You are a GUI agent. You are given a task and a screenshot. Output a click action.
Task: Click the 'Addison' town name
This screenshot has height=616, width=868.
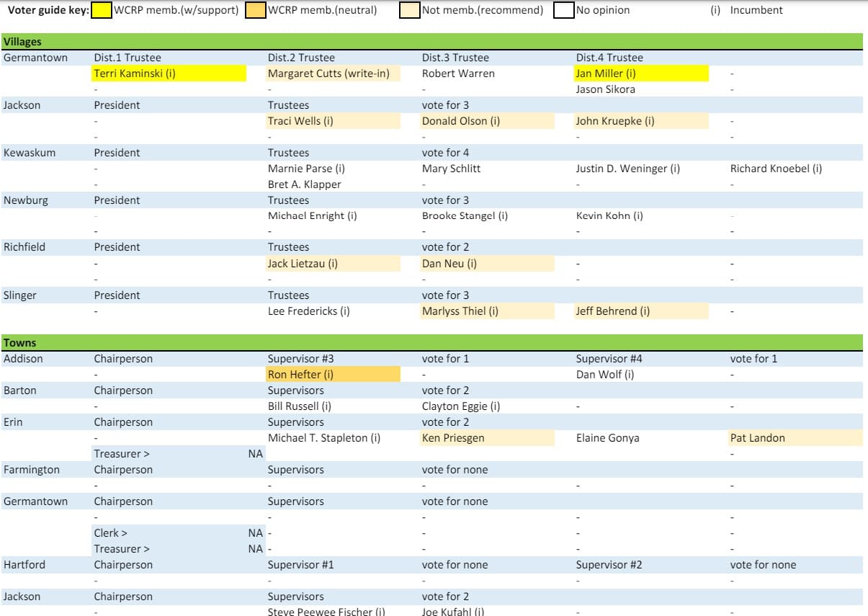[23, 359]
